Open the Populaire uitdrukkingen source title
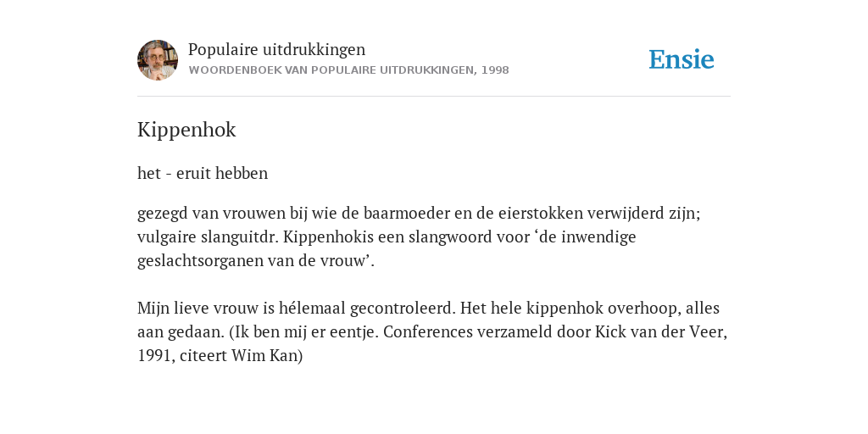 coord(277,50)
